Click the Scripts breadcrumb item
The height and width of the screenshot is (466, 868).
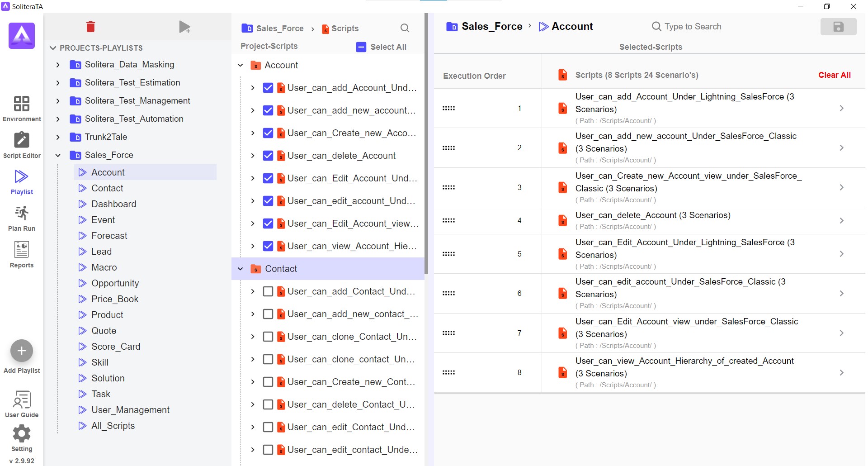tap(340, 29)
